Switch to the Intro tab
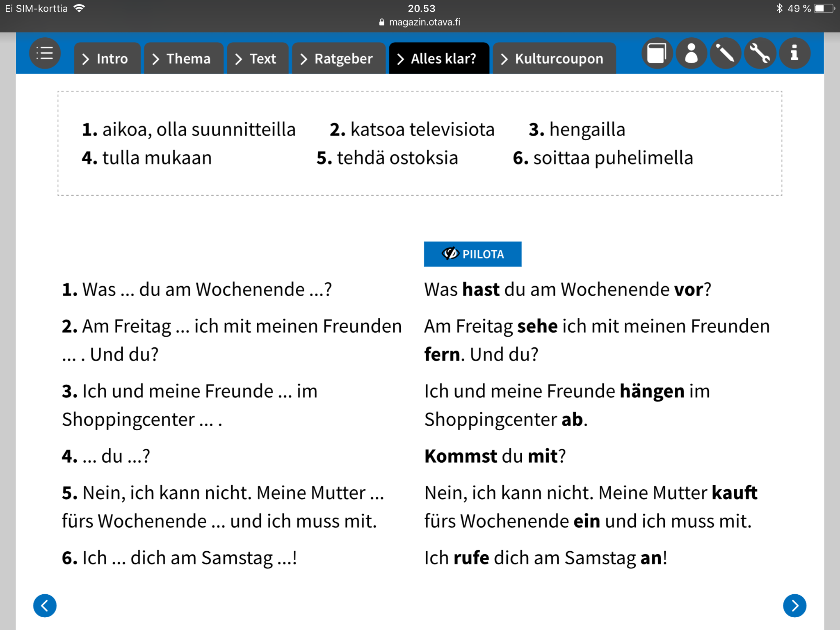 tap(107, 59)
